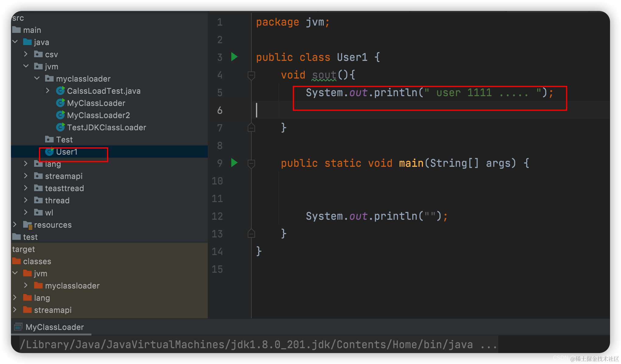Click the TestJDKClassLoader class icon

[60, 127]
